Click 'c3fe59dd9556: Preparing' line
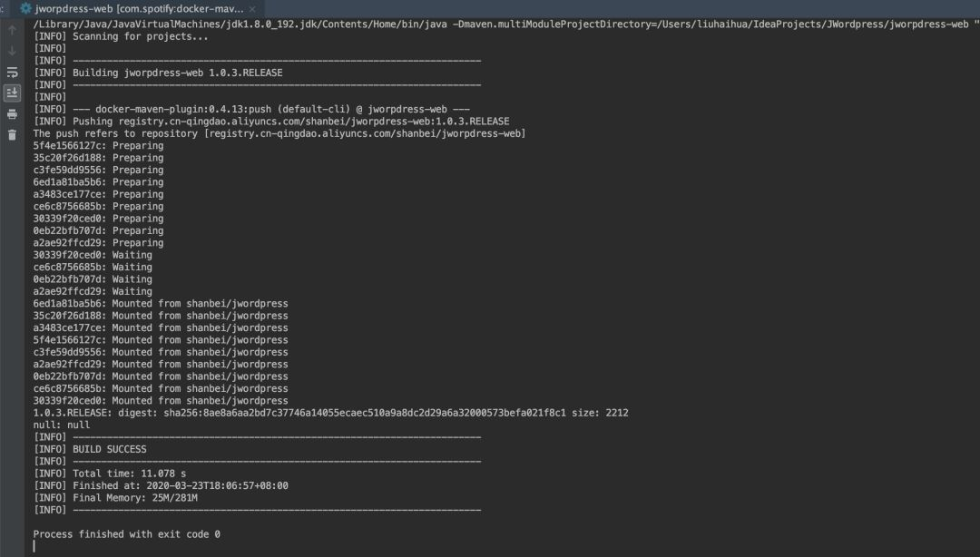The image size is (980, 557). tap(98, 170)
